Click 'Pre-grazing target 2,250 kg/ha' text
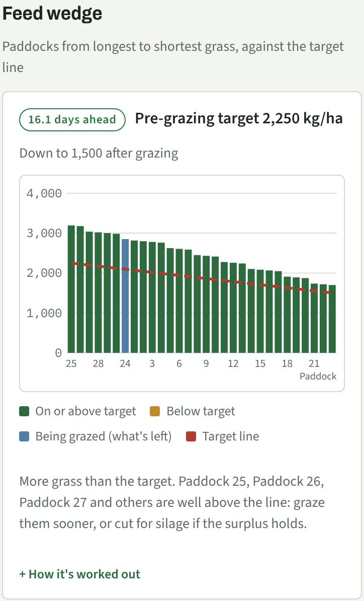 (239, 118)
